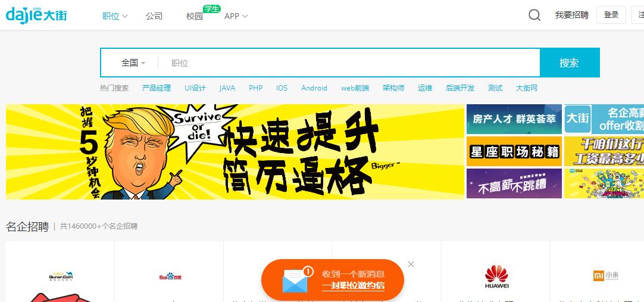
Task: Open the search magnifier icon in header
Action: pyautogui.click(x=534, y=15)
